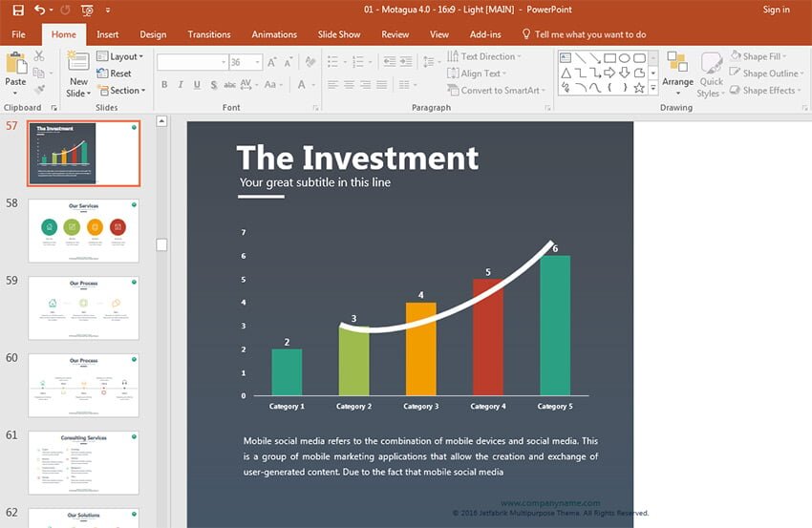Click Sign in at the top right

click(x=776, y=10)
